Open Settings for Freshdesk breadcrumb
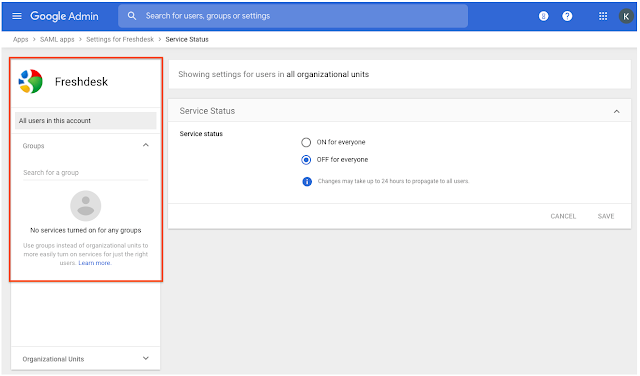Viewport: 640px width, 376px height. 120,39
